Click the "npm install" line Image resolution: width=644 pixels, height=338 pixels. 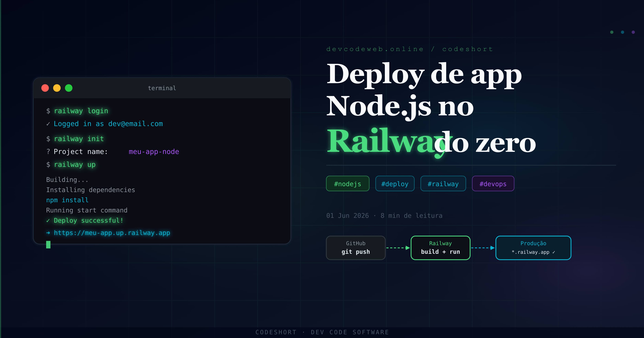(67, 200)
